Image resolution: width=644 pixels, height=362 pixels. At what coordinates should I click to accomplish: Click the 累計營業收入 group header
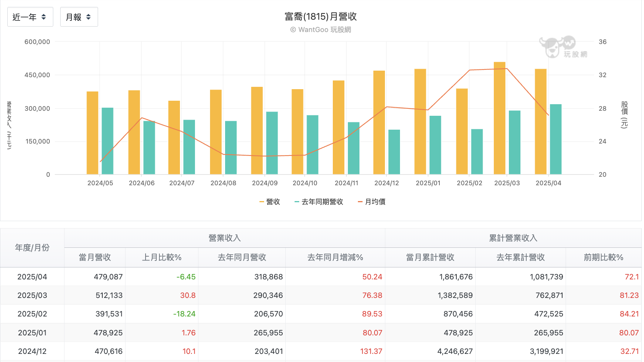[x=513, y=238]
